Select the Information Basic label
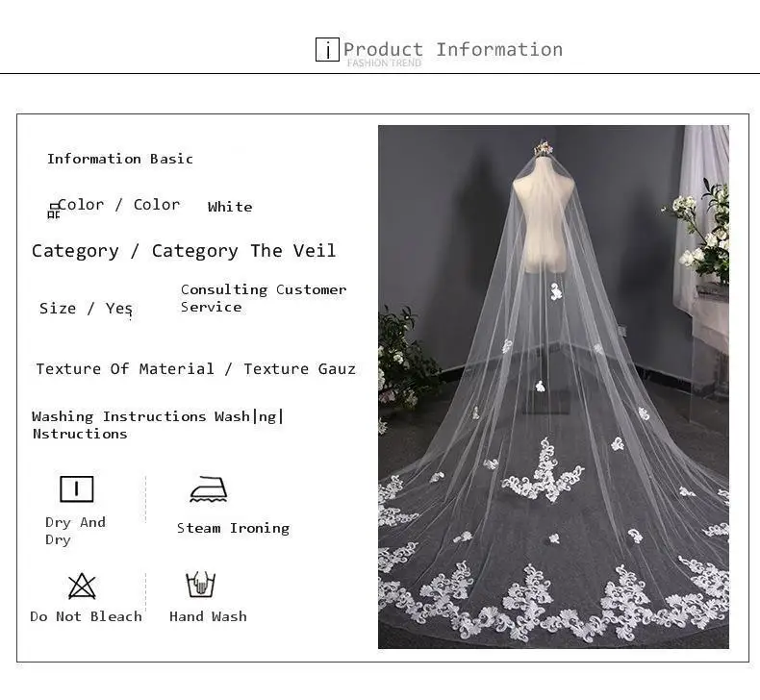The image size is (760, 700). pos(119,159)
